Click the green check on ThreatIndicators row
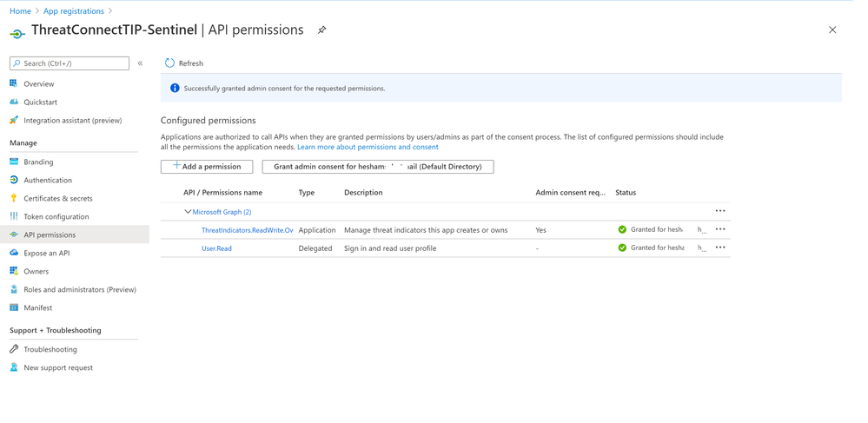 point(622,230)
